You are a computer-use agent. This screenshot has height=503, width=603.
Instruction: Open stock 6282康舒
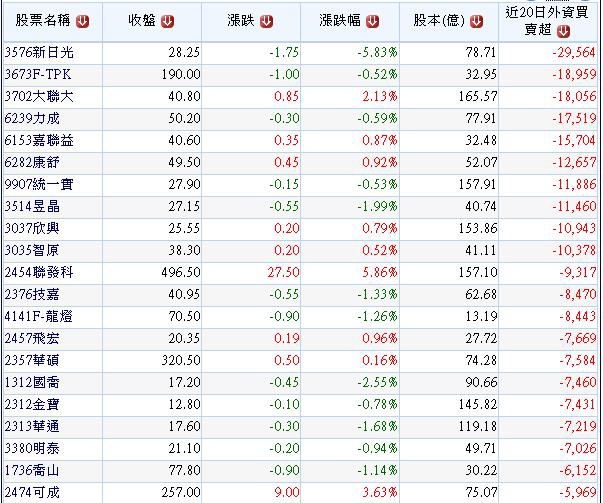click(32, 162)
